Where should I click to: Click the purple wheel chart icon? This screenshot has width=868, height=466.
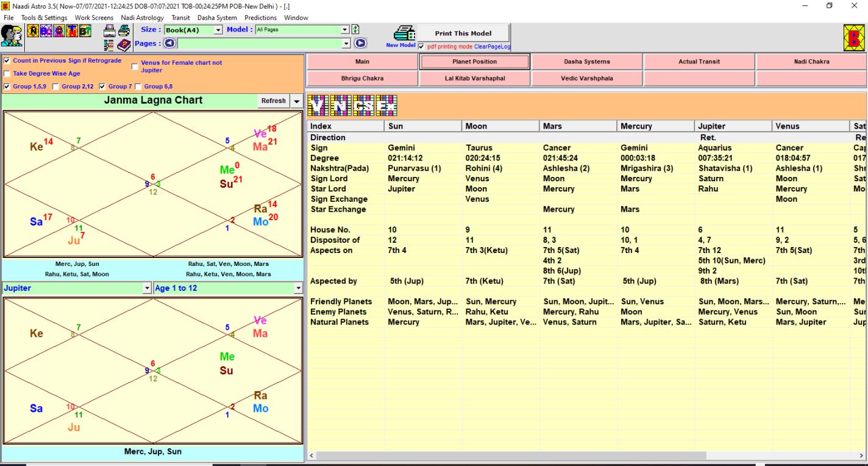(x=59, y=31)
